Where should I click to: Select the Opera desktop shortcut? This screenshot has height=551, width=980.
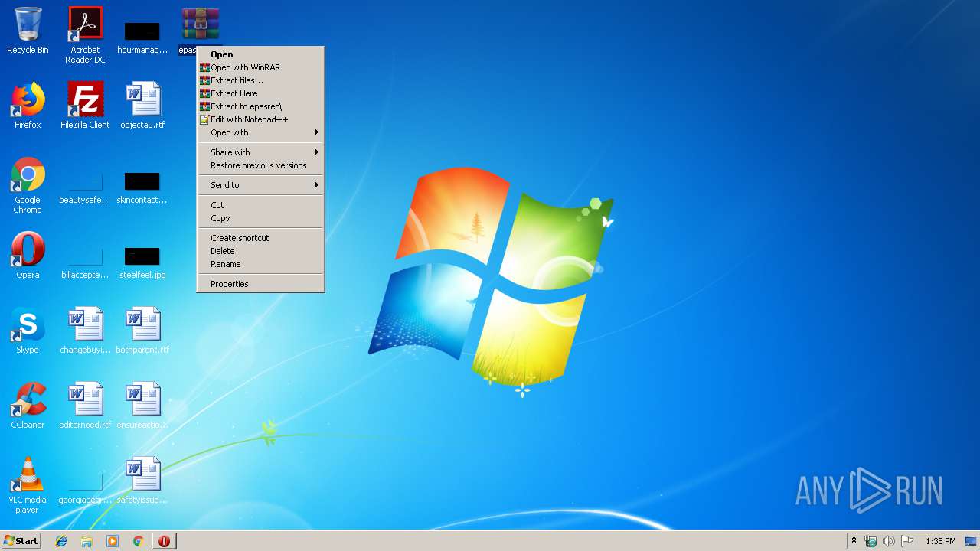pos(28,256)
